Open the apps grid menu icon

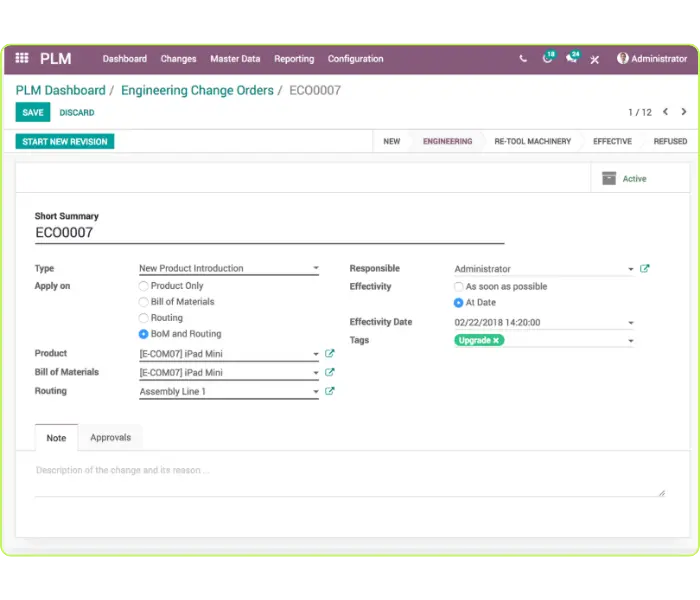(x=22, y=58)
